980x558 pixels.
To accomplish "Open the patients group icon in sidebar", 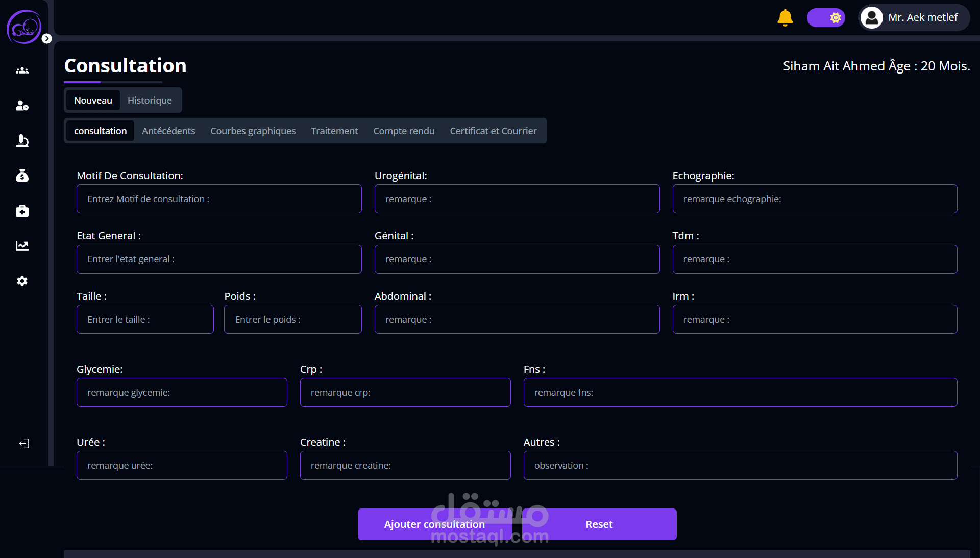I will 22,70.
